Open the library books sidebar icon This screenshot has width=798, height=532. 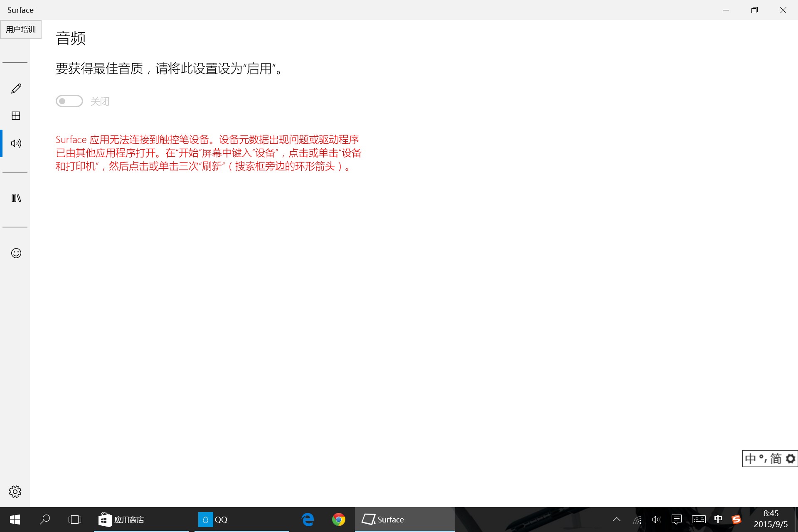16,198
